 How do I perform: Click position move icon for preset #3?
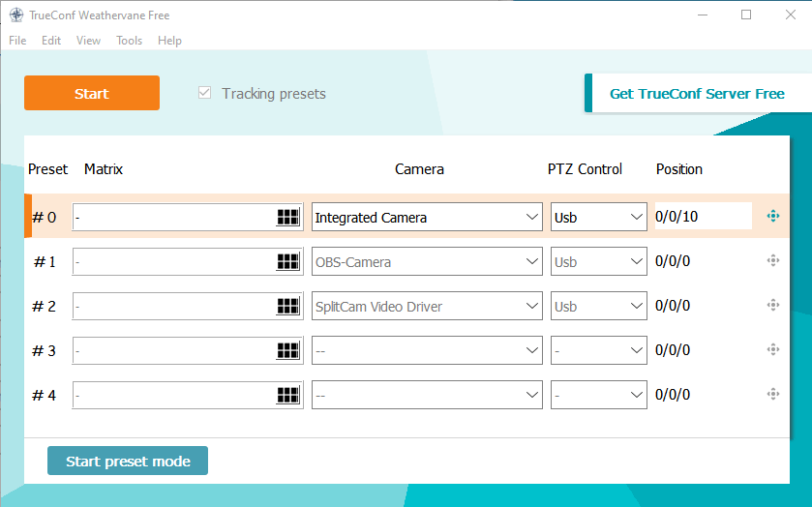[773, 349]
